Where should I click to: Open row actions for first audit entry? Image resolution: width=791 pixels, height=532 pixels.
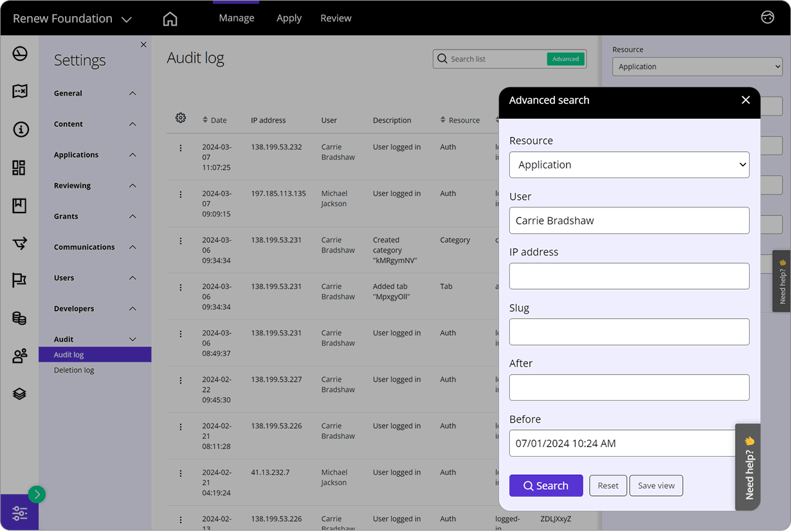[181, 148]
